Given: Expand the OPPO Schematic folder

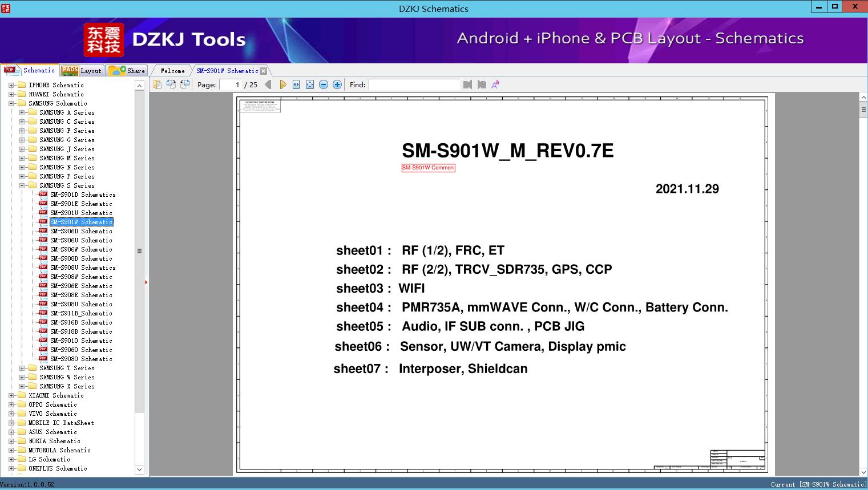Looking at the screenshot, I should tap(11, 404).
